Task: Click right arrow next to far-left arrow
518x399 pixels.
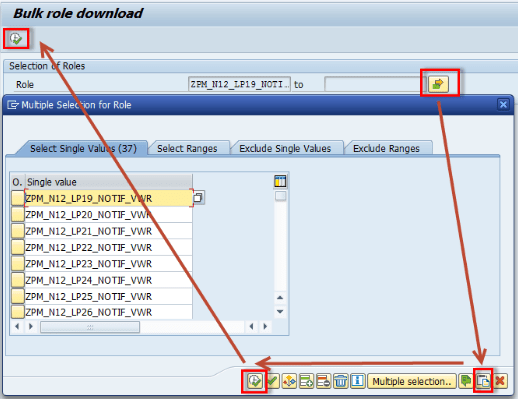Action: pos(31,326)
